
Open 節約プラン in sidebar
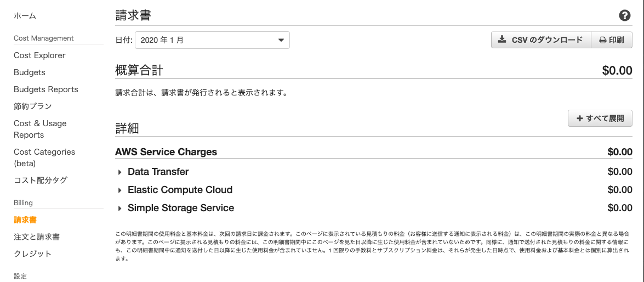tap(33, 106)
